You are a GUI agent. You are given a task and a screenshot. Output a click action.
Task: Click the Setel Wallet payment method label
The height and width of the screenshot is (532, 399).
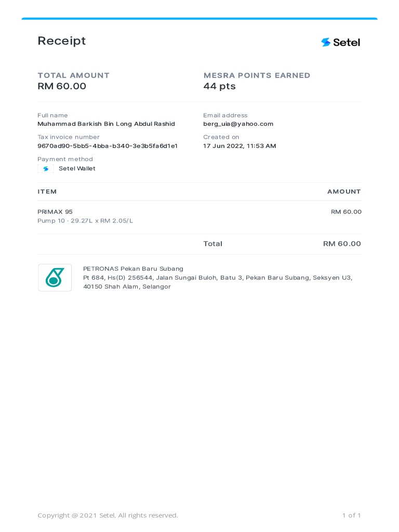point(77,169)
